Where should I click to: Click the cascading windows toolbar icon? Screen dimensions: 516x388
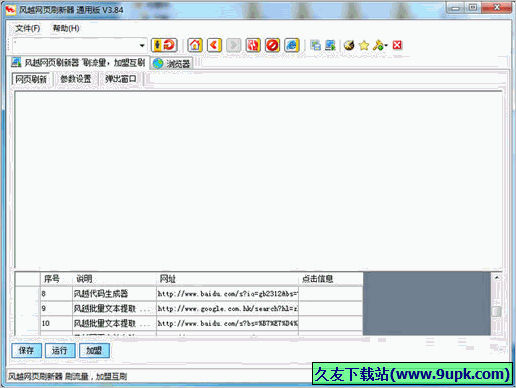point(315,45)
